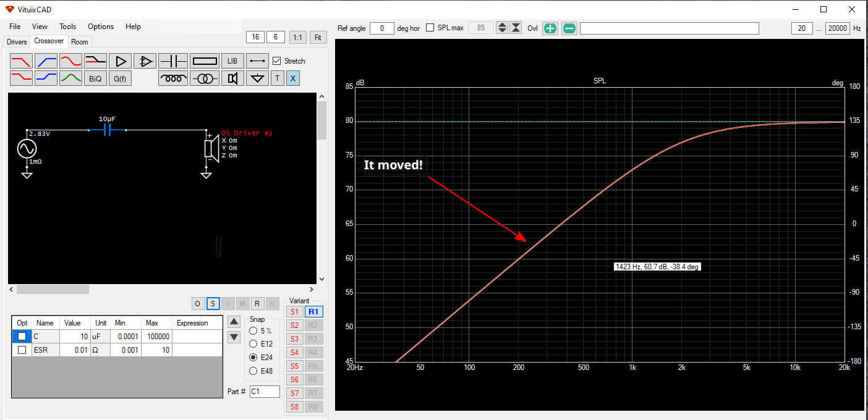Screen dimensions: 868x420
Task: Add an operational amplifier block
Action: pos(145,61)
